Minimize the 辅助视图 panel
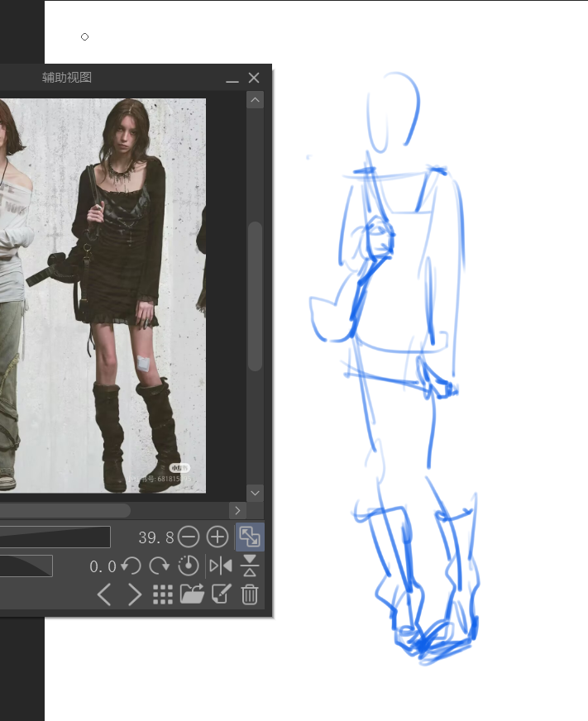Screen dimensions: 588x721 point(232,79)
